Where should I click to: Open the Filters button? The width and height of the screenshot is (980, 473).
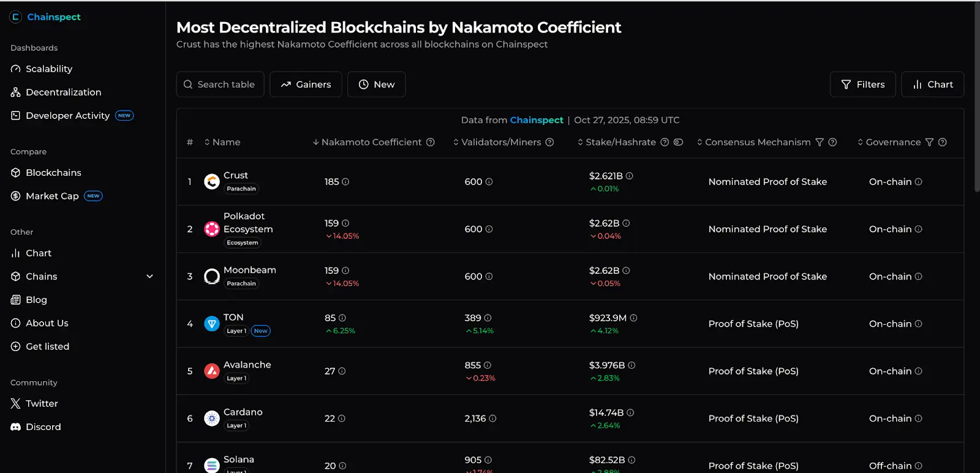862,85
